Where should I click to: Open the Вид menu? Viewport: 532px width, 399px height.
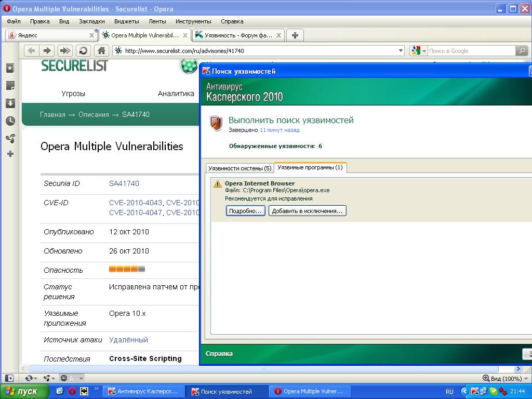64,21
